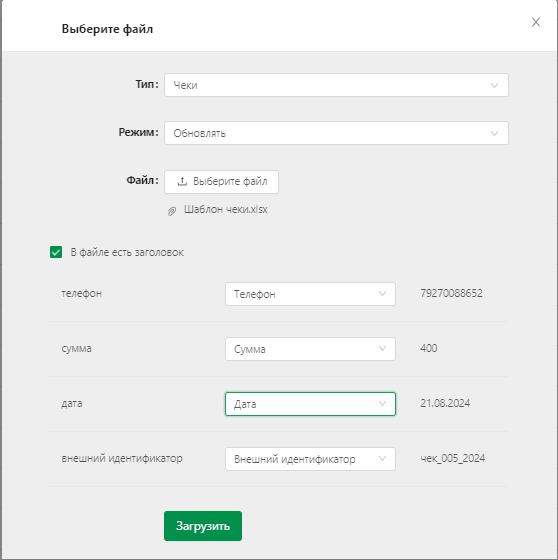Click the green Загрузить button
The height and width of the screenshot is (560, 558).
tap(203, 526)
